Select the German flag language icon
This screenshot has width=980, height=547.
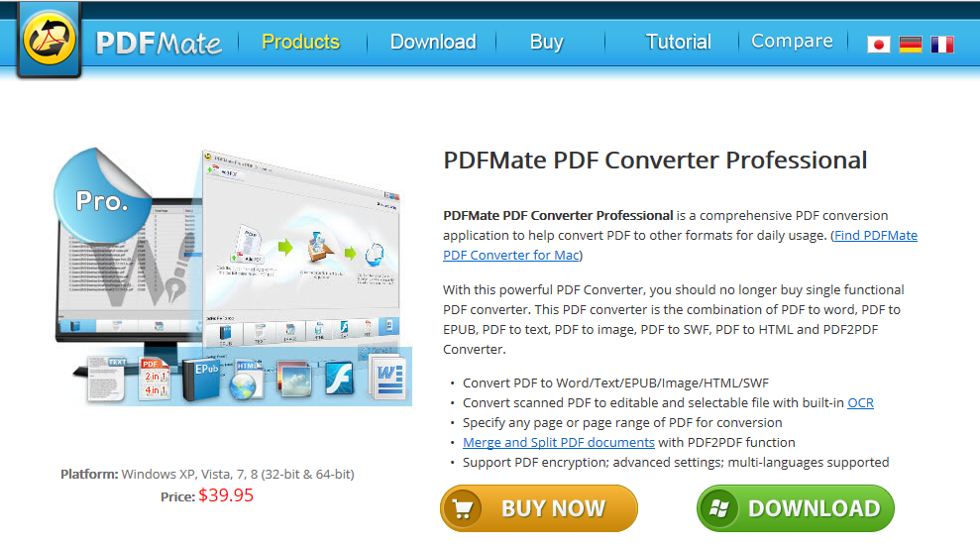(910, 45)
